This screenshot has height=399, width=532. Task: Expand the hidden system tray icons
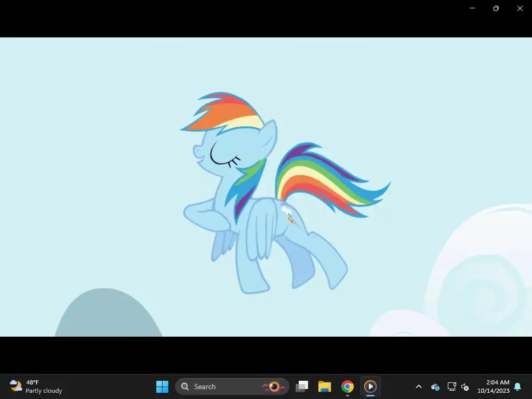pyautogui.click(x=419, y=387)
